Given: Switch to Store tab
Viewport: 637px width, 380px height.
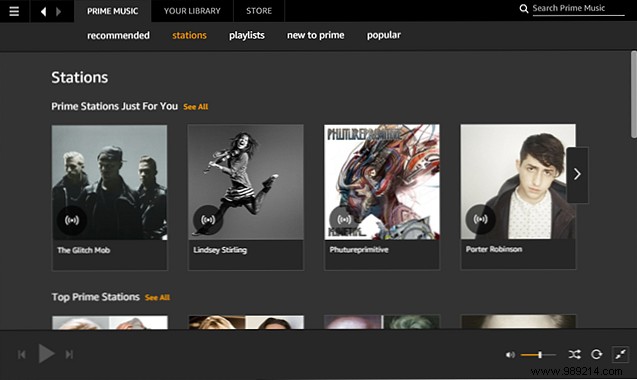Looking at the screenshot, I should (x=259, y=11).
